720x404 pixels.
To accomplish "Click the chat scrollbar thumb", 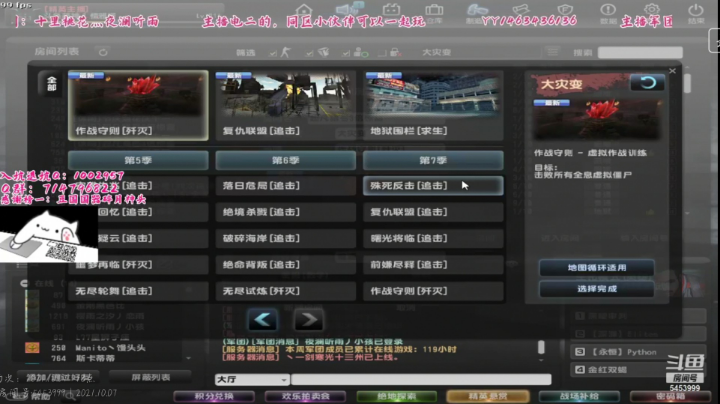I will pyautogui.click(x=541, y=347).
